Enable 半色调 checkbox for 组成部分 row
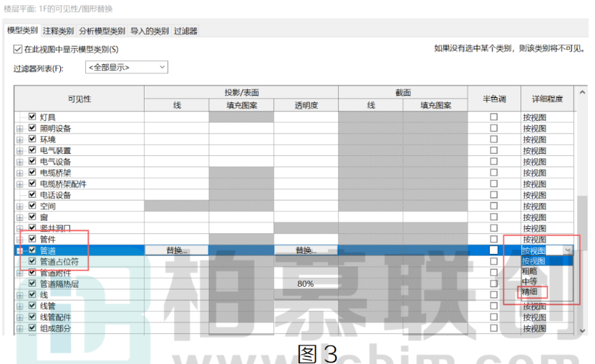 click(493, 328)
